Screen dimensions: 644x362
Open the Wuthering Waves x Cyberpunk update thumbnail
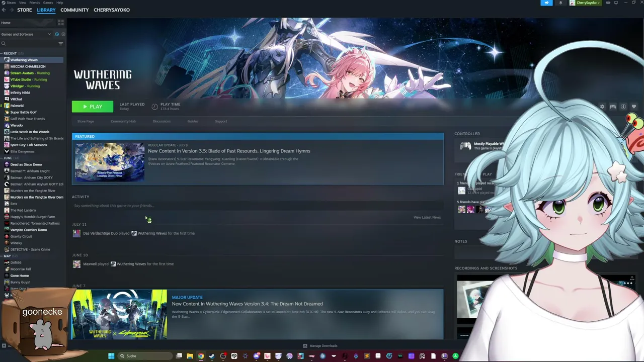pyautogui.click(x=119, y=315)
